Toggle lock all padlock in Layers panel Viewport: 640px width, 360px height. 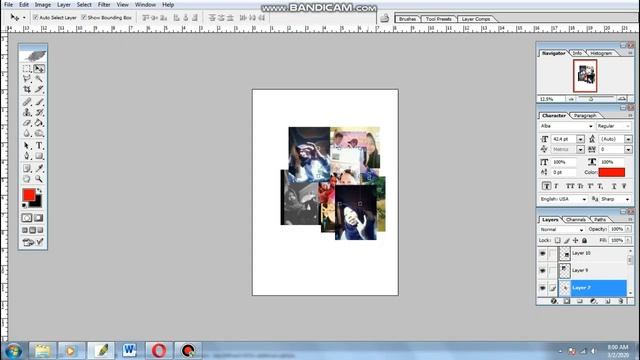584,240
